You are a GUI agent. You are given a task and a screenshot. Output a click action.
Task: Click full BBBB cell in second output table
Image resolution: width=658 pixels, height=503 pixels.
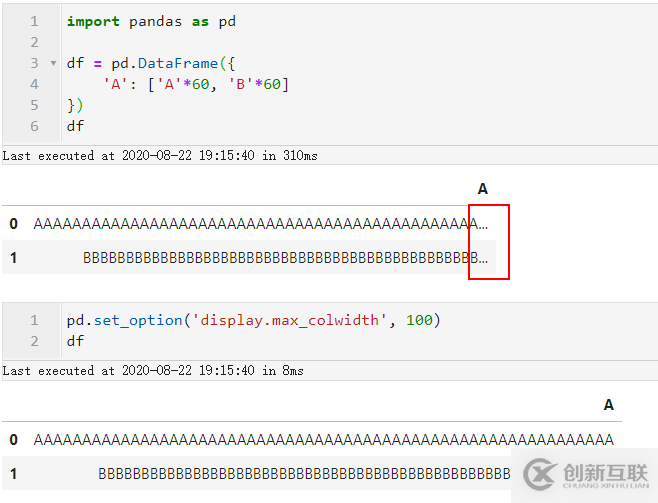click(x=304, y=474)
